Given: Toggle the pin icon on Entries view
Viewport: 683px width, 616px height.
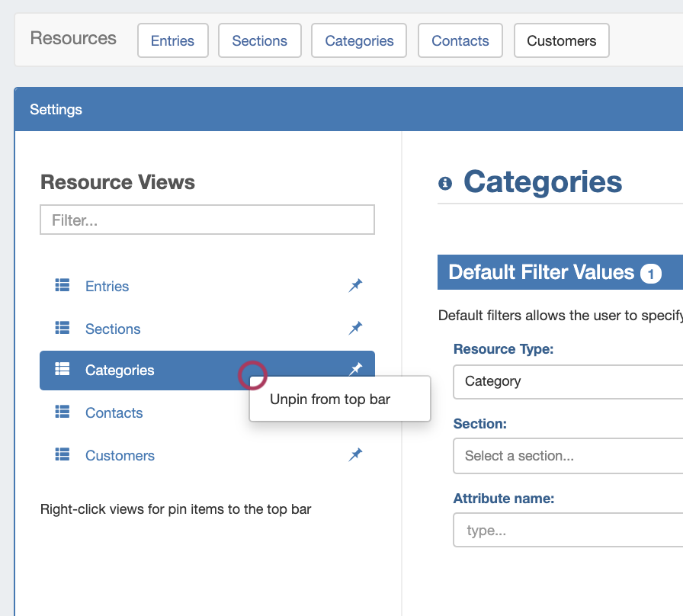Looking at the screenshot, I should pyautogui.click(x=355, y=286).
